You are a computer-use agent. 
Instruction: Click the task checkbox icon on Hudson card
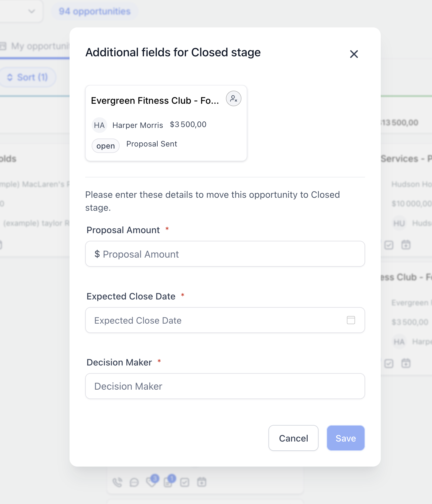tap(389, 245)
